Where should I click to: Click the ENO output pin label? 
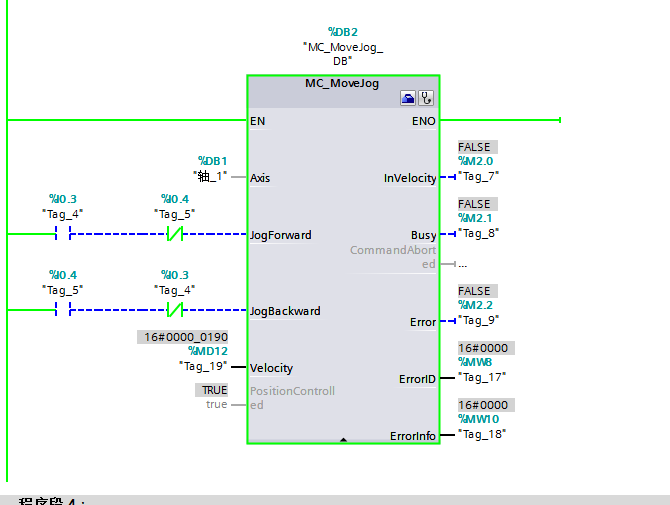[424, 121]
